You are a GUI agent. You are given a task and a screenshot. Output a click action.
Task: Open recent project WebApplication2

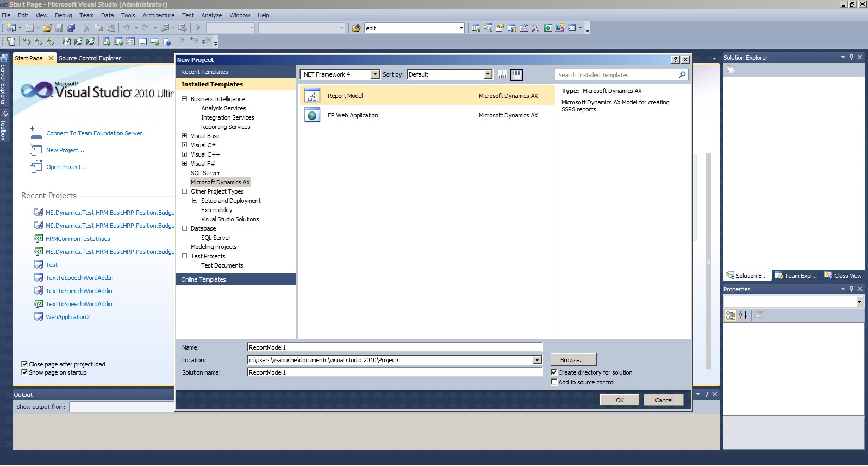coord(68,317)
